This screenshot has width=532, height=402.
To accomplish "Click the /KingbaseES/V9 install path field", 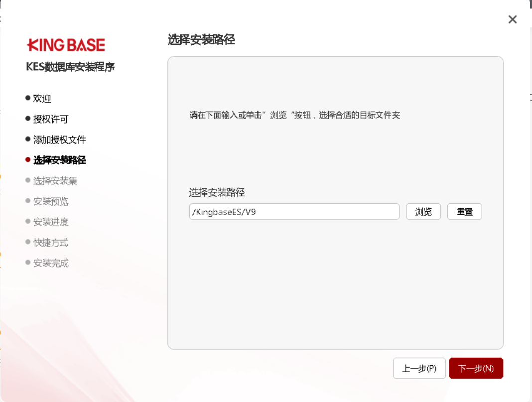I will click(x=294, y=212).
